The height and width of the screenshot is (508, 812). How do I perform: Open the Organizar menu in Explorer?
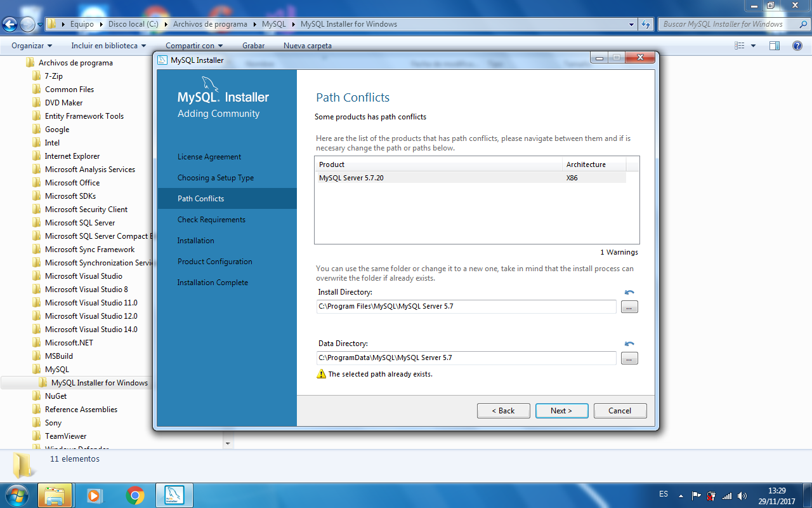32,46
